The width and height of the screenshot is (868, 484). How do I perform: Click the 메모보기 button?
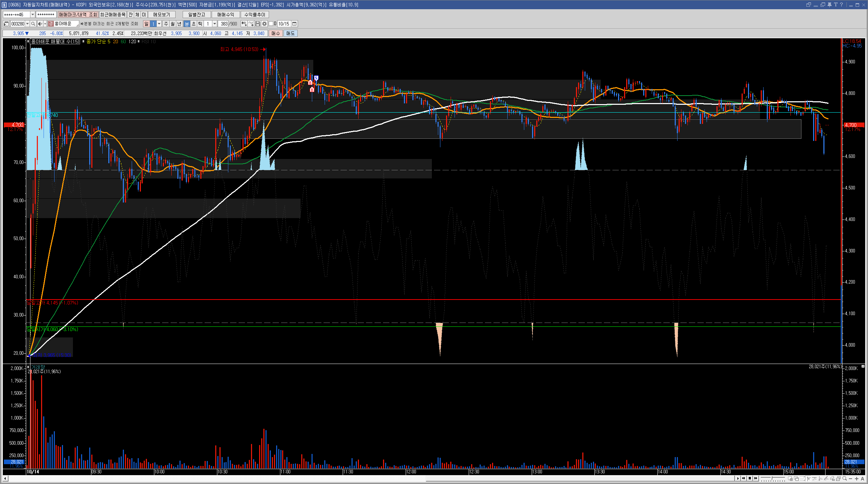[161, 15]
